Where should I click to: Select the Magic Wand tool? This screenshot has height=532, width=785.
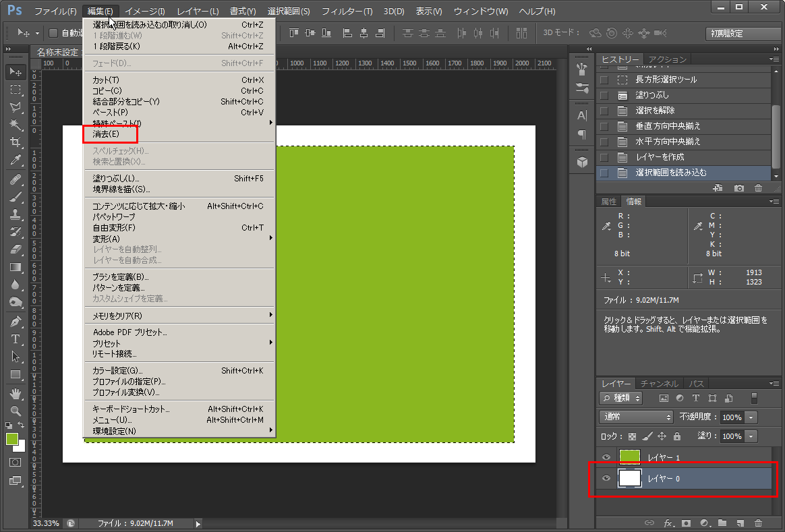coord(16,125)
